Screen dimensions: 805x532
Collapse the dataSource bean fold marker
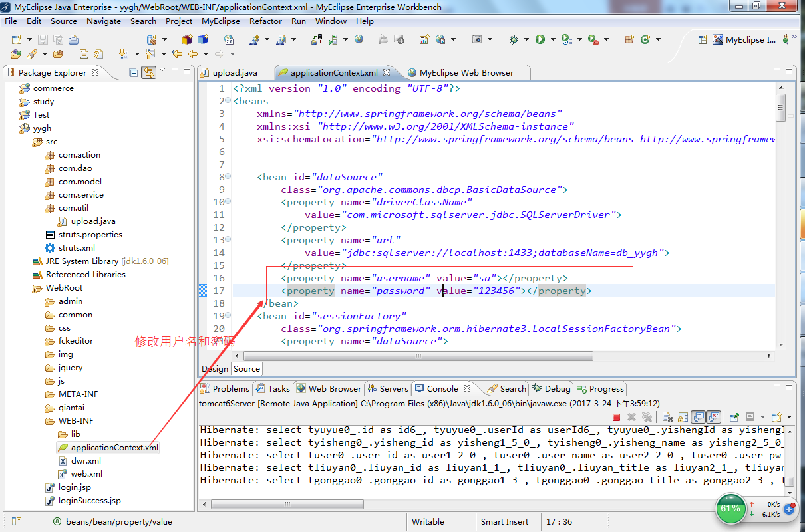pyautogui.click(x=228, y=177)
